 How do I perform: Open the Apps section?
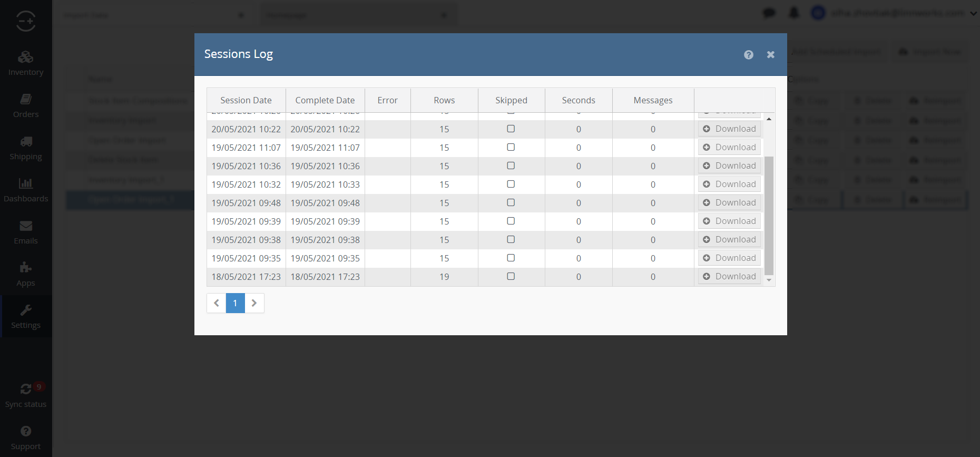point(25,274)
